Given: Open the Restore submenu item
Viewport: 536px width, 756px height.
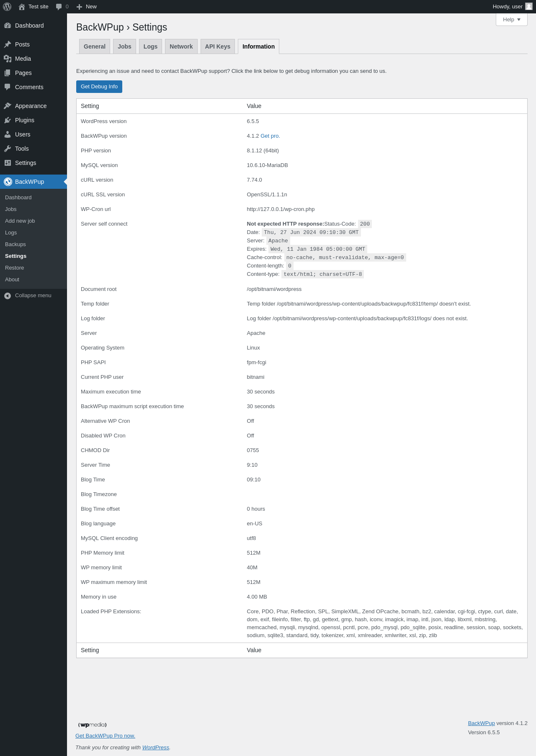Looking at the screenshot, I should 15,268.
